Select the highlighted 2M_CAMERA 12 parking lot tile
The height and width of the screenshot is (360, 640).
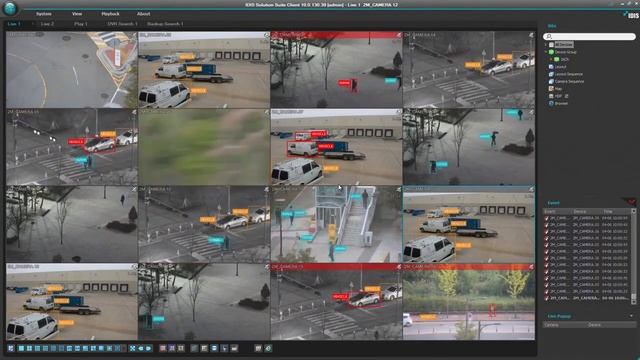(469, 224)
